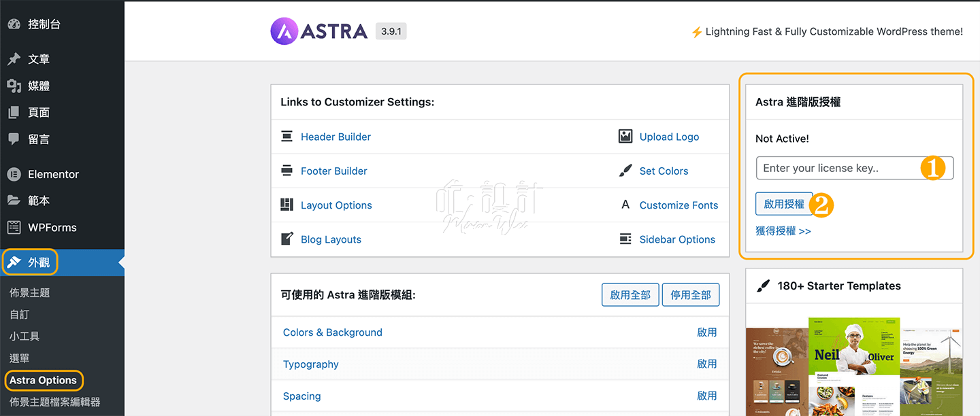The height and width of the screenshot is (416, 980).
Task: Open Astra Options from the sidebar menu
Action: point(44,380)
